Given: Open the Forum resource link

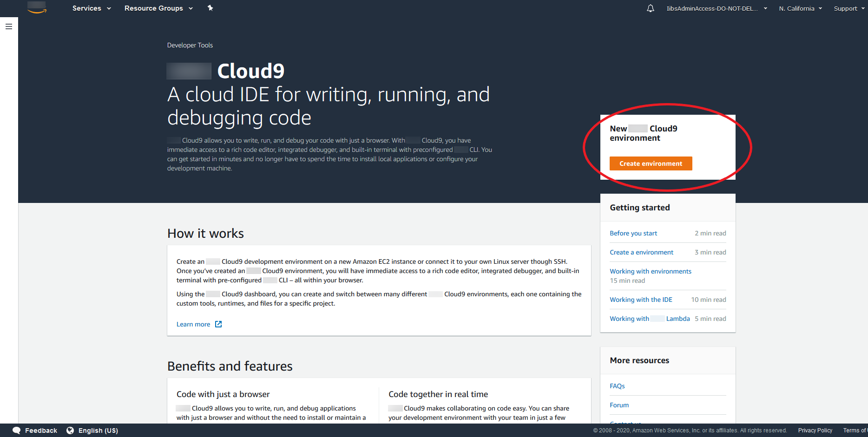Looking at the screenshot, I should pyautogui.click(x=619, y=405).
